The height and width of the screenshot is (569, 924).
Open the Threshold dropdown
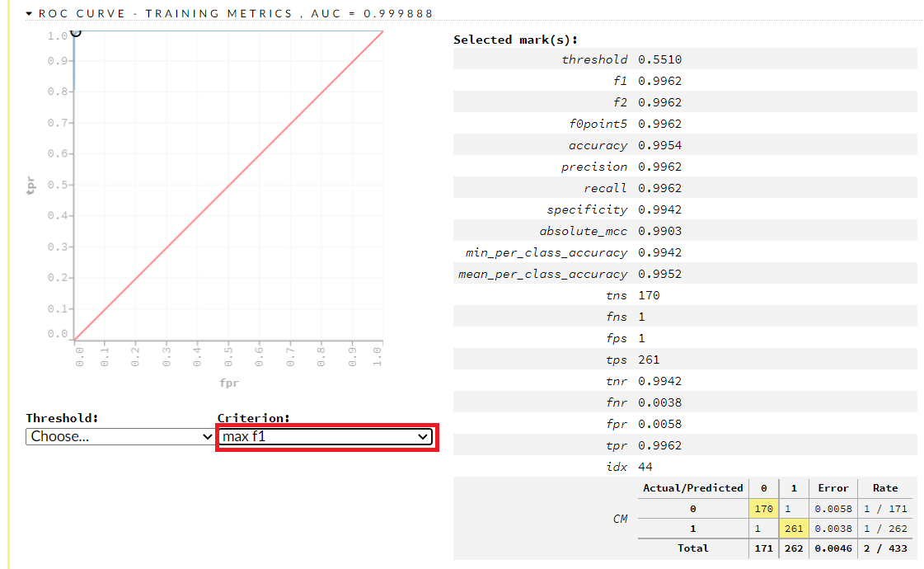point(120,436)
